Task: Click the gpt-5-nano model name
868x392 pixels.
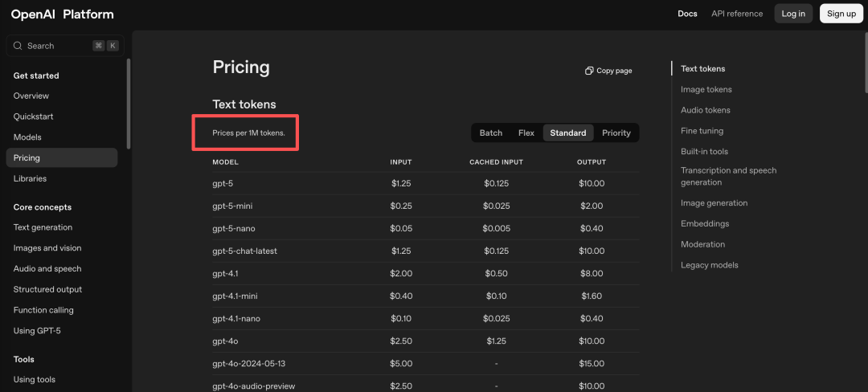Action: pos(234,228)
